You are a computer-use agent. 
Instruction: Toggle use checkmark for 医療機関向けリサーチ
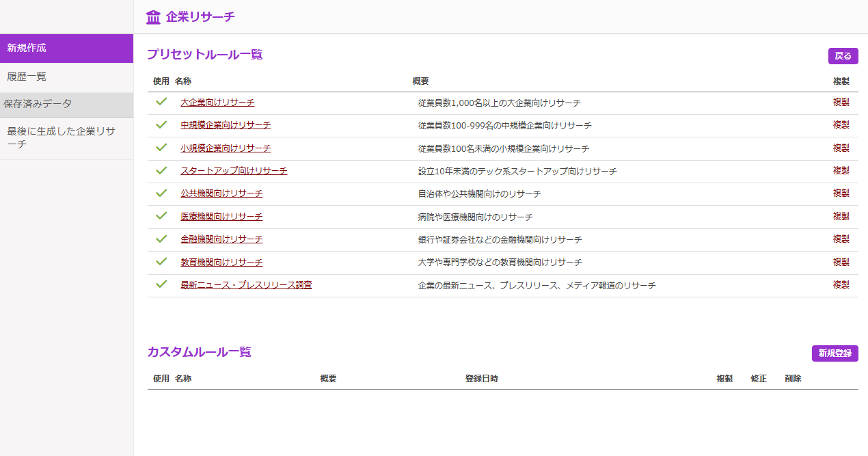click(x=161, y=216)
